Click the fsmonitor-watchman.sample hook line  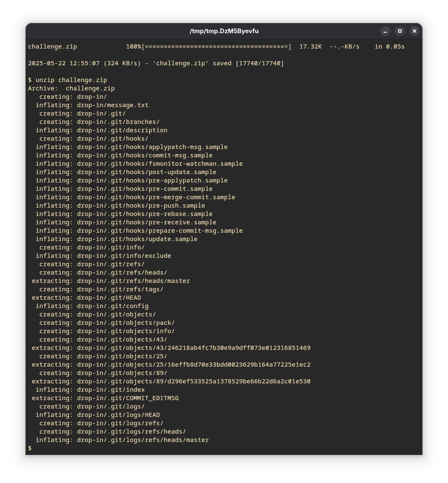click(160, 164)
